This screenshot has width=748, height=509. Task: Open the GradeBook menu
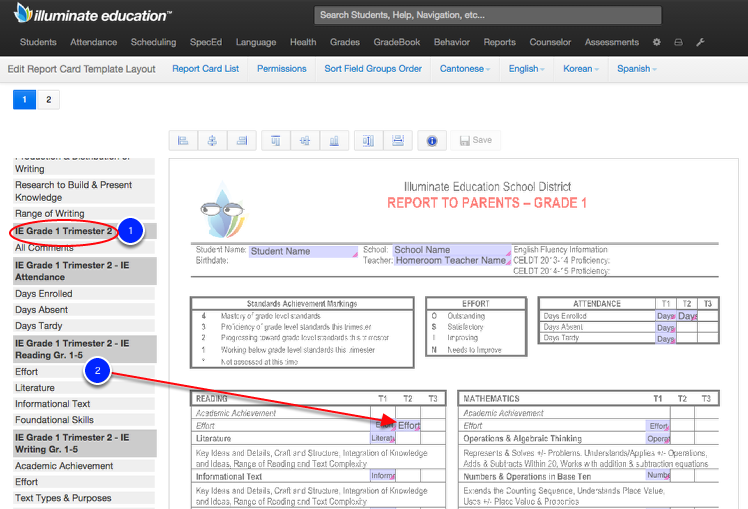[x=397, y=42]
